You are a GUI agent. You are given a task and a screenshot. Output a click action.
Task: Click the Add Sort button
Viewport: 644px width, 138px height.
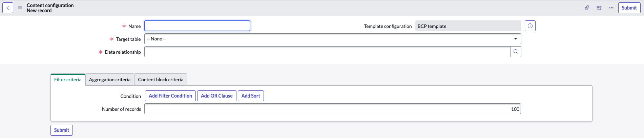pos(251,96)
